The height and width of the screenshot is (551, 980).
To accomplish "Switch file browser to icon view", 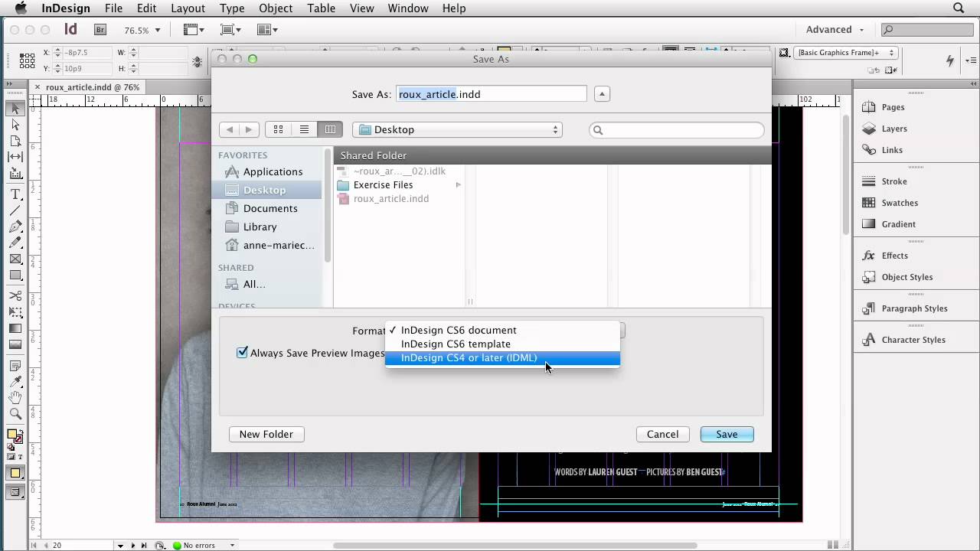I will (x=278, y=129).
